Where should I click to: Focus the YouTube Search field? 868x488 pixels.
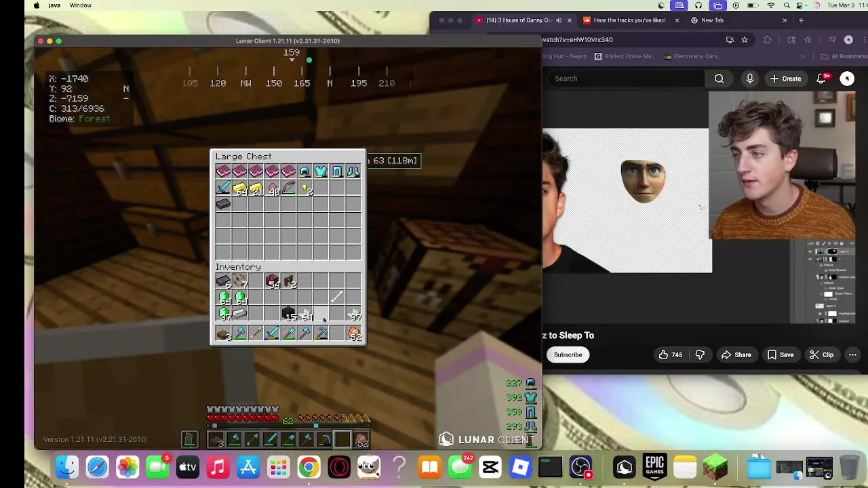coord(627,79)
